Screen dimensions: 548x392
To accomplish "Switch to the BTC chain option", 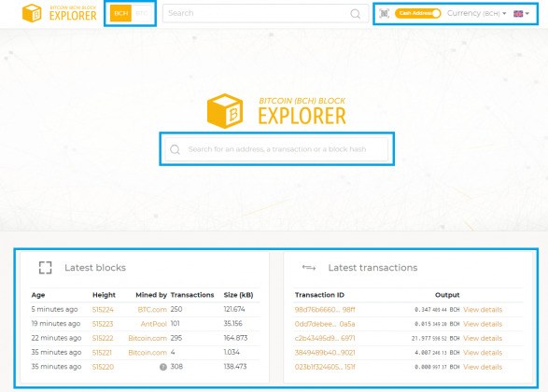I will point(142,13).
